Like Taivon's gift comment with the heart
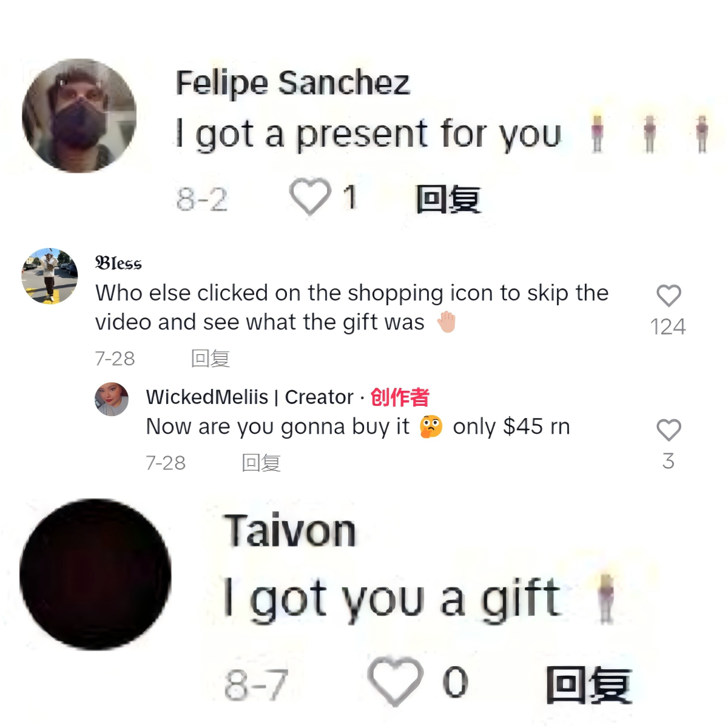The image size is (728, 728). [x=395, y=681]
